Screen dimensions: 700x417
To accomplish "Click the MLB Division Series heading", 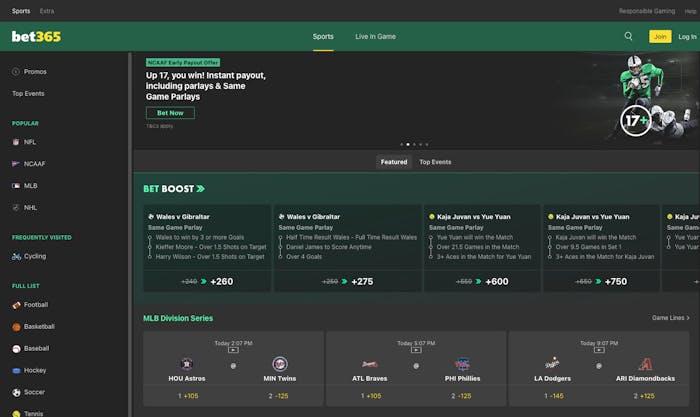I will [x=178, y=318].
